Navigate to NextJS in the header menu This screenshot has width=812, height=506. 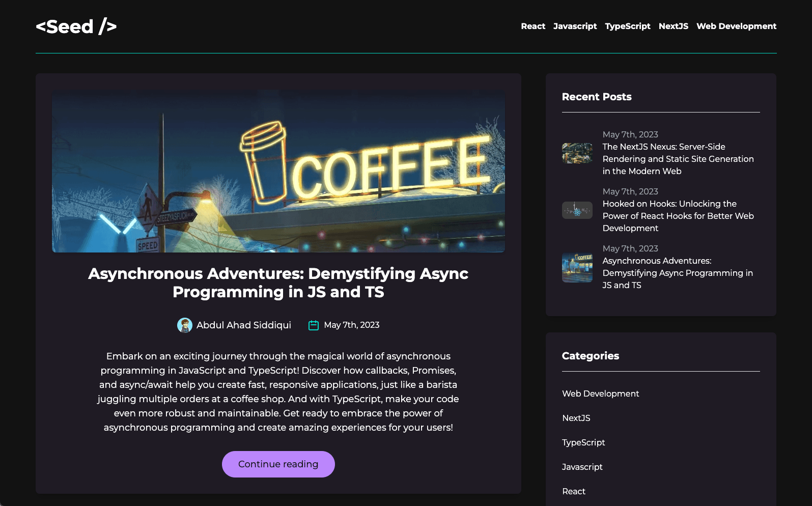(x=673, y=26)
